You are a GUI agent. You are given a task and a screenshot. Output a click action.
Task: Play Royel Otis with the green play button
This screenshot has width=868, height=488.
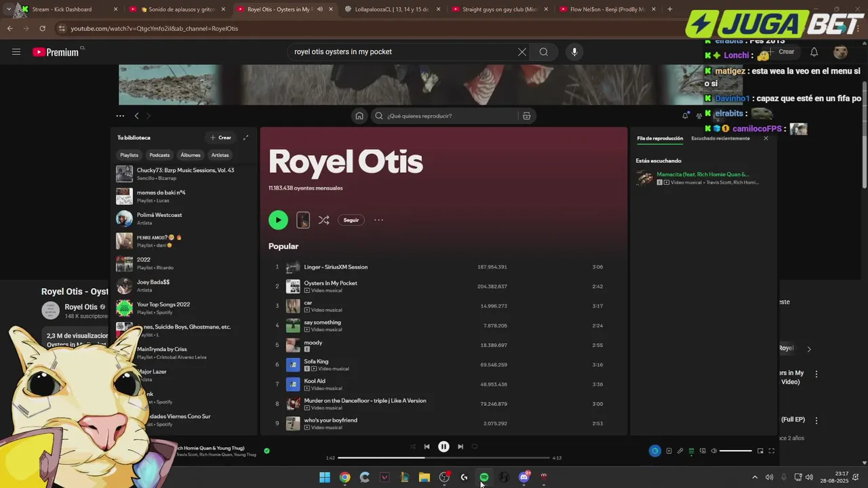point(278,220)
